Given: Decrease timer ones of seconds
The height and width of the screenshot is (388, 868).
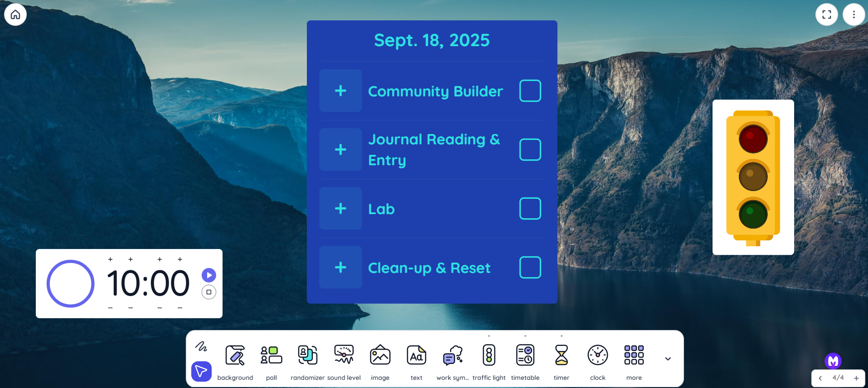Looking at the screenshot, I should pyautogui.click(x=180, y=308).
